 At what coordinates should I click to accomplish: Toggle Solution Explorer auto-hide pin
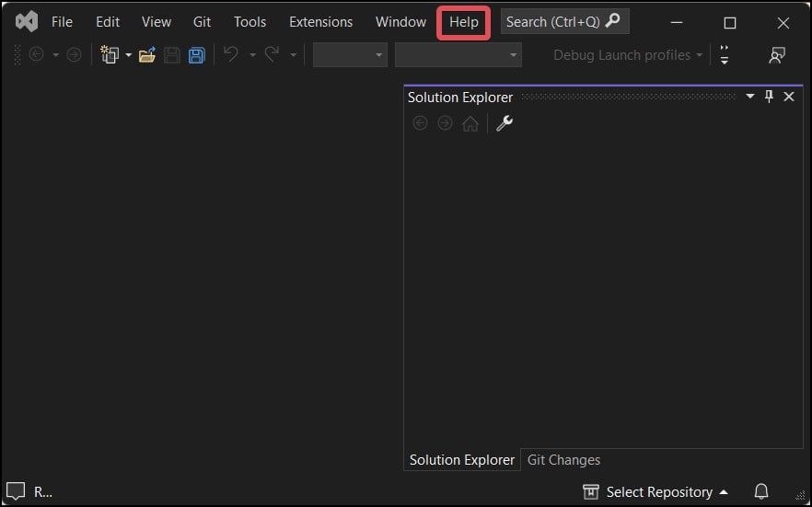click(x=769, y=97)
